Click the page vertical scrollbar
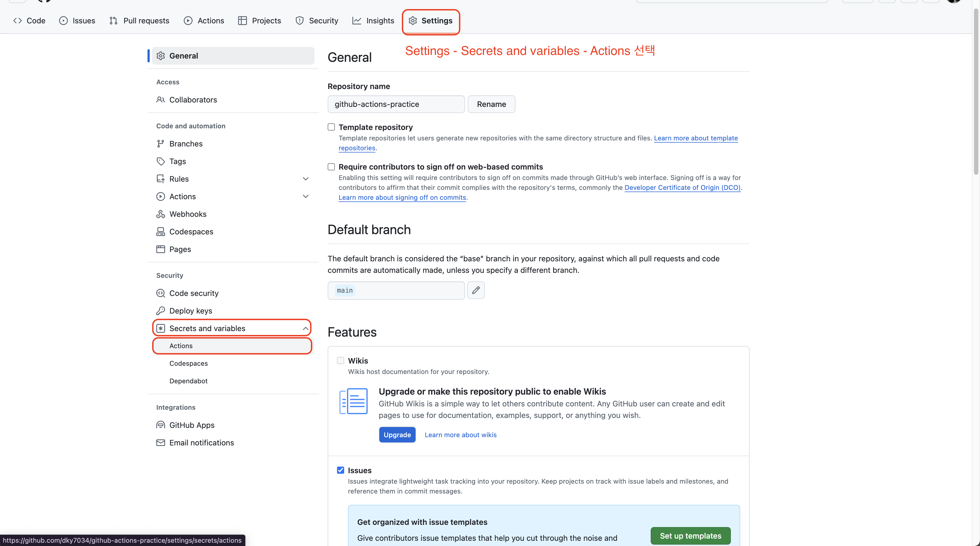Viewport: 980px width, 546px height. (976, 91)
